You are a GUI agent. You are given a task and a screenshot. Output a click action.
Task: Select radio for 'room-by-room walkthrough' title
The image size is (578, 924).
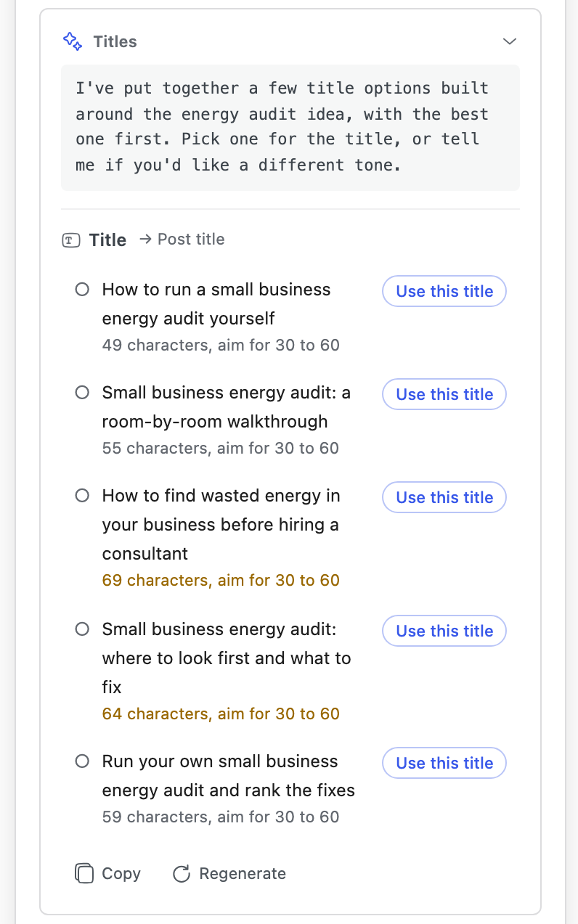click(x=82, y=393)
